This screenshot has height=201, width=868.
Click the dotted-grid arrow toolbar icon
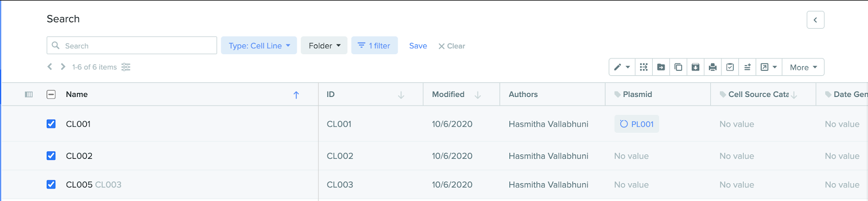643,67
